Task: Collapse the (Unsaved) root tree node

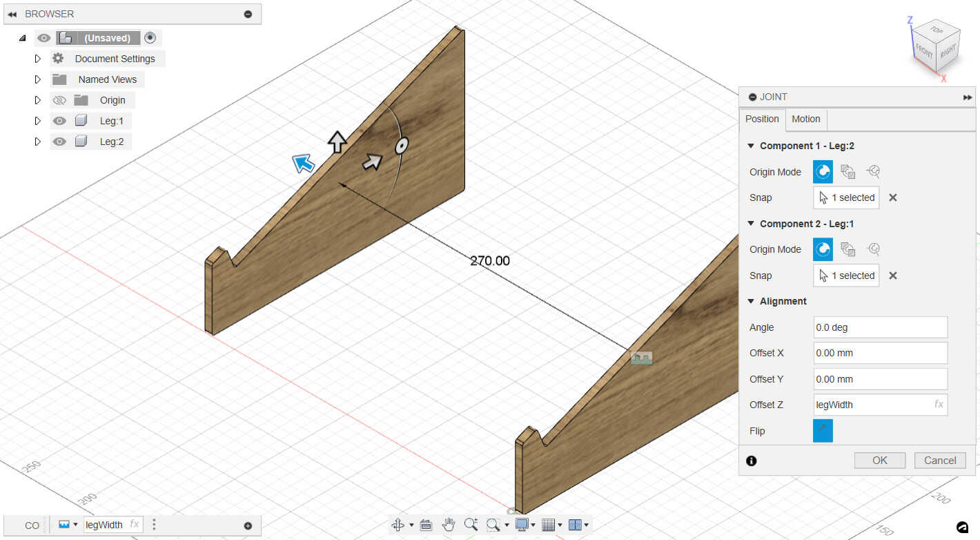Action: point(22,38)
